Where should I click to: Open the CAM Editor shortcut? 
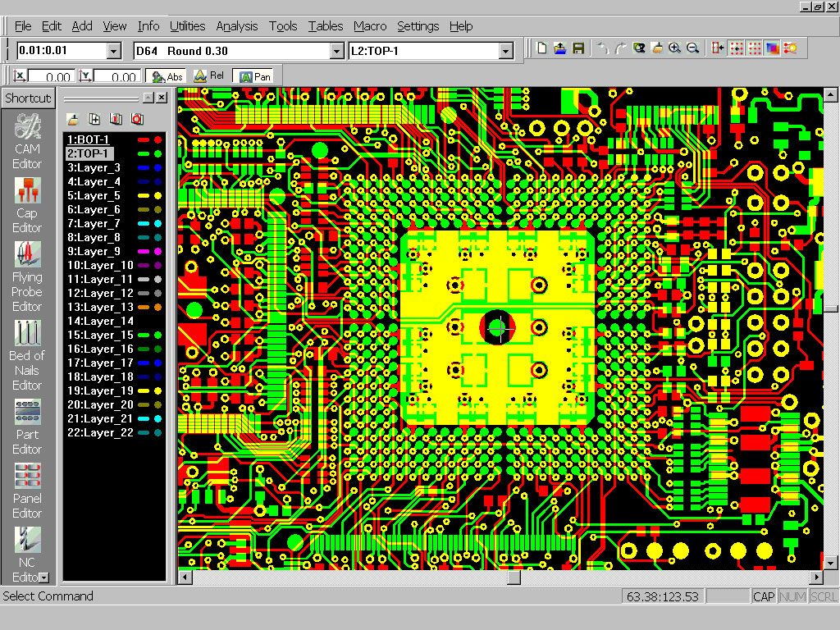[x=27, y=141]
